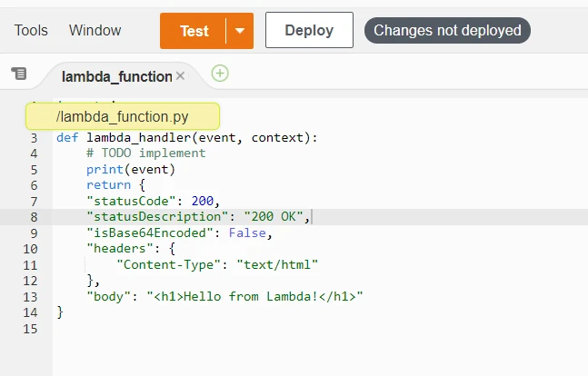Screen dimensions: 588x376
Task: Expand the Test button dropdown arrow
Action: (x=240, y=30)
